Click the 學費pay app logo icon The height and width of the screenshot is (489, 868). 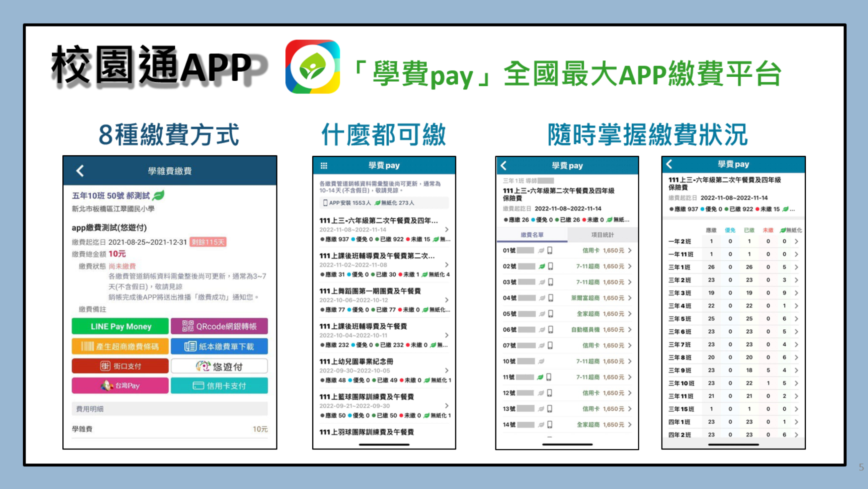tap(312, 67)
